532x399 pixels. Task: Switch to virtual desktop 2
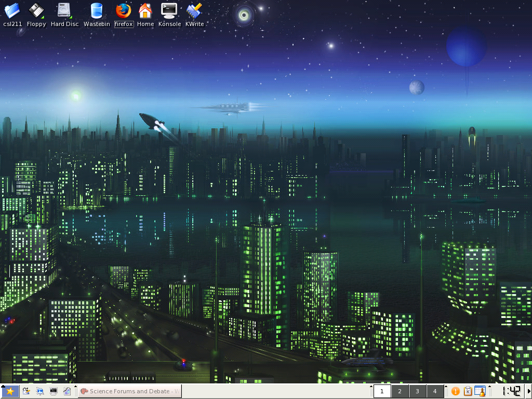point(400,391)
